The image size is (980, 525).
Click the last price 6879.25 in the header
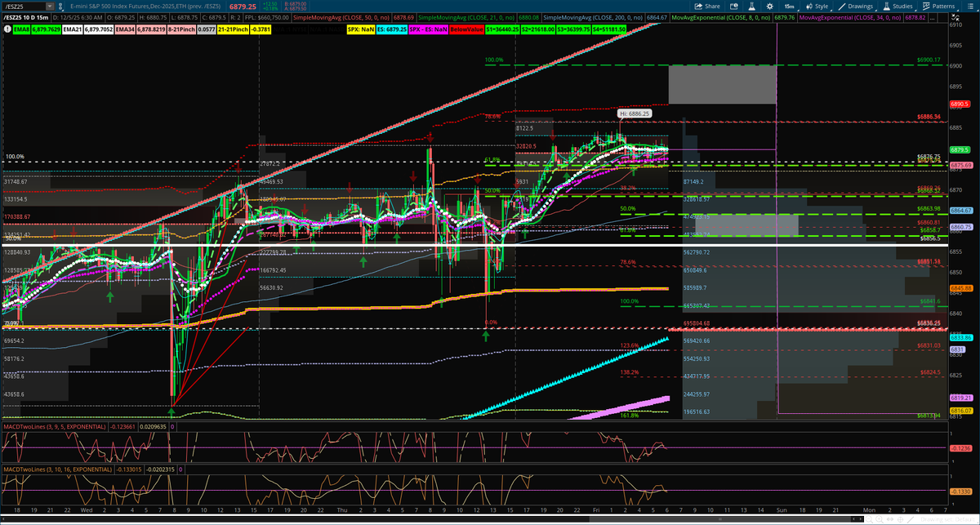click(243, 7)
